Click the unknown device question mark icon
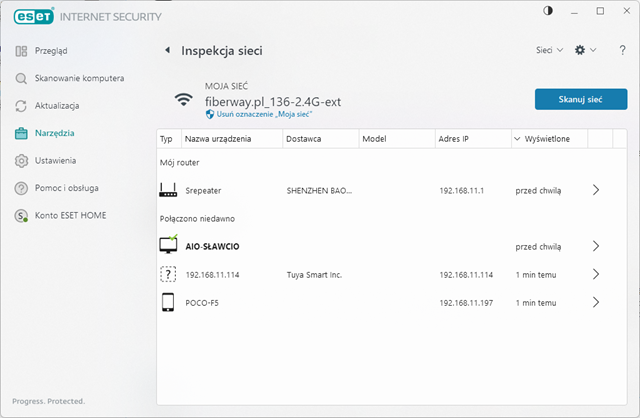640x418 pixels. (x=168, y=274)
